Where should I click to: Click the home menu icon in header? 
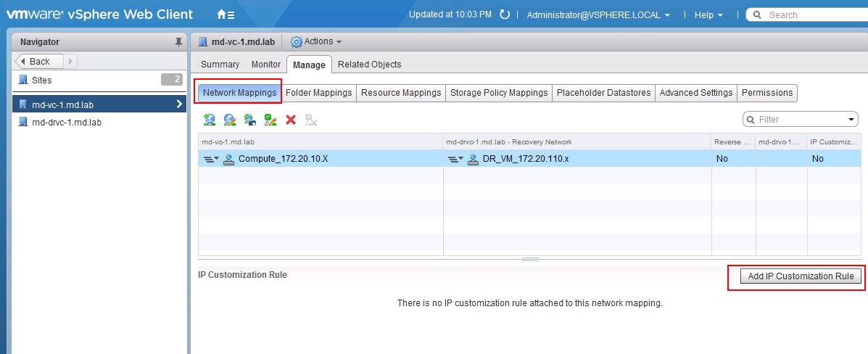pos(226,15)
